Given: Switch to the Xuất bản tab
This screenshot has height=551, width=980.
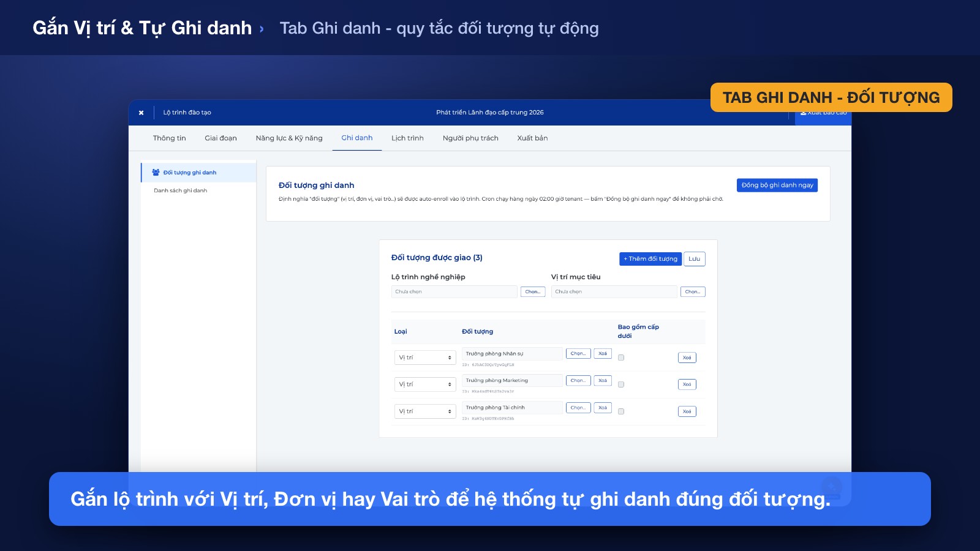Looking at the screenshot, I should coord(532,138).
